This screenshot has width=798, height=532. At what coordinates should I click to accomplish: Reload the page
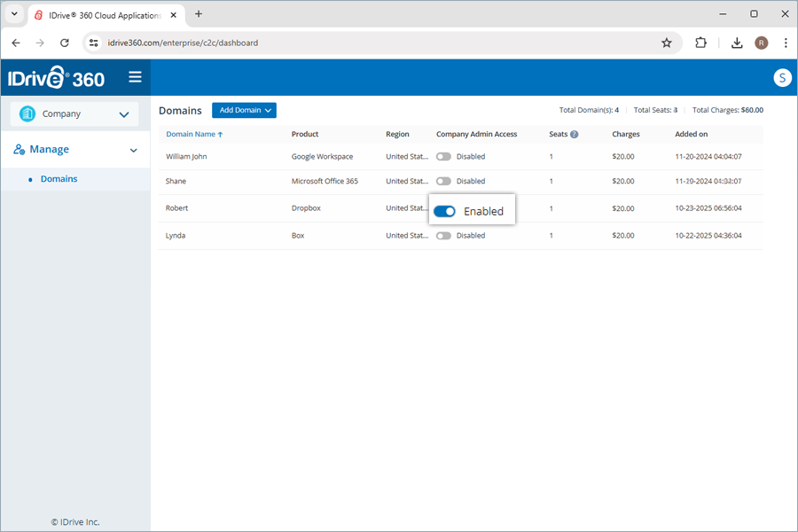(x=65, y=43)
